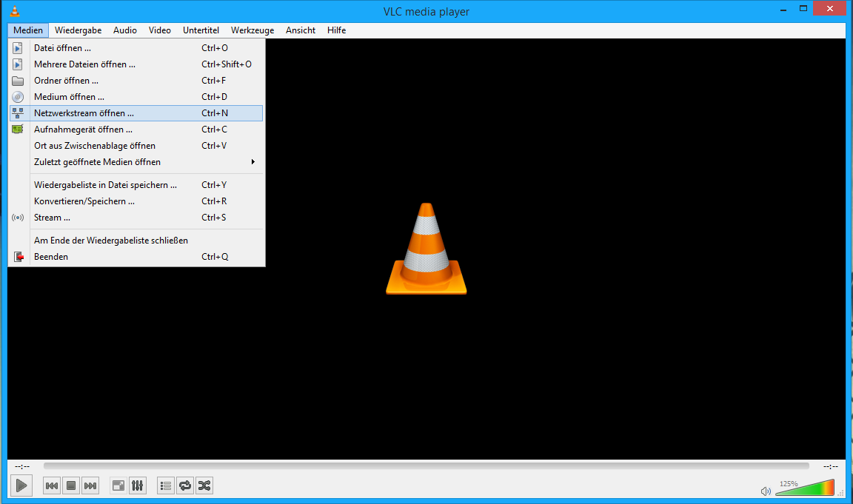Screen dimensions: 853x504
Task: Click exit icon beside Beenden
Action: (18, 257)
